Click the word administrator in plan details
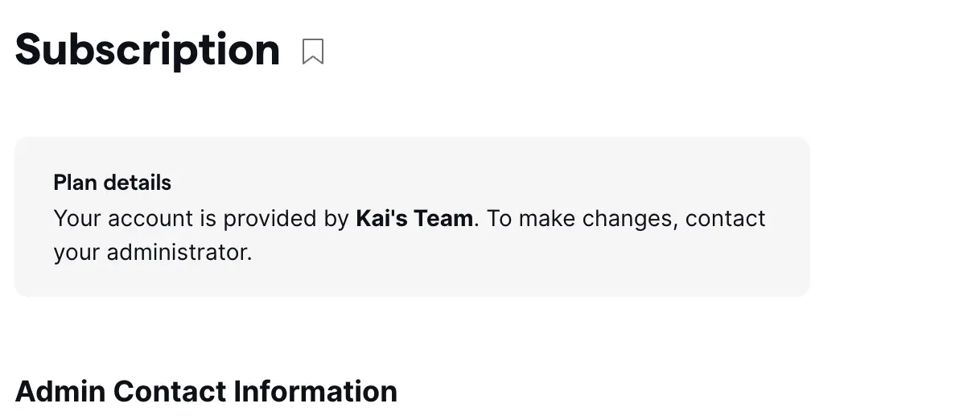 179,252
